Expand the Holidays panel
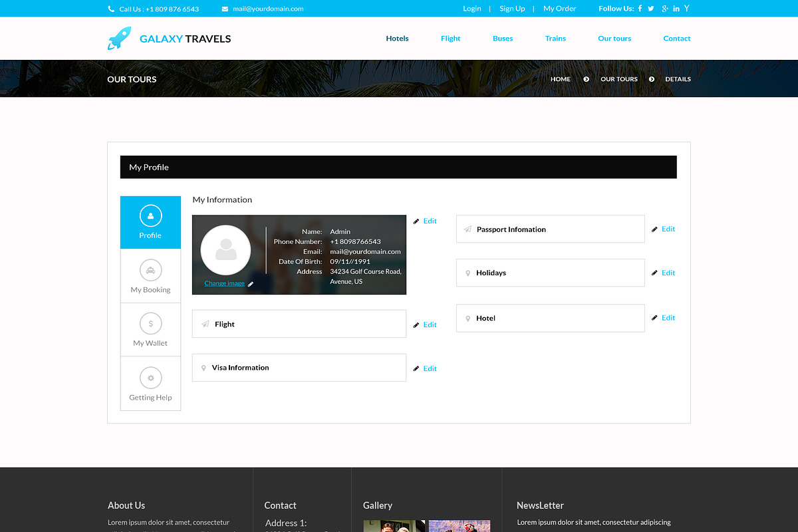The height and width of the screenshot is (532, 798). (551, 273)
